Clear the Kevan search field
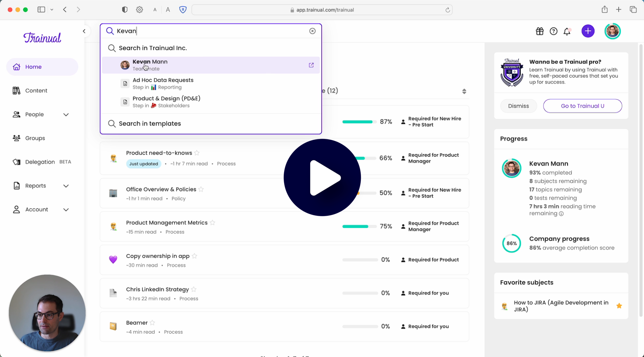 pos(312,31)
